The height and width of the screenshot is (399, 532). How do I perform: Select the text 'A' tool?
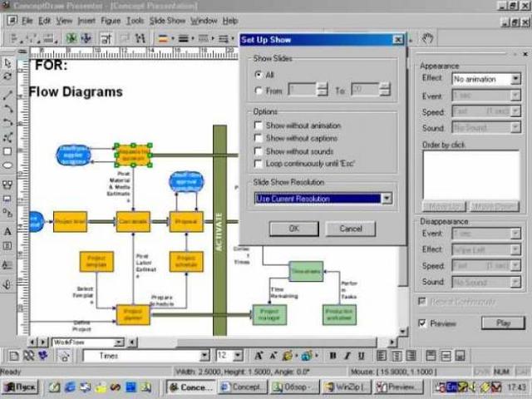[7, 231]
